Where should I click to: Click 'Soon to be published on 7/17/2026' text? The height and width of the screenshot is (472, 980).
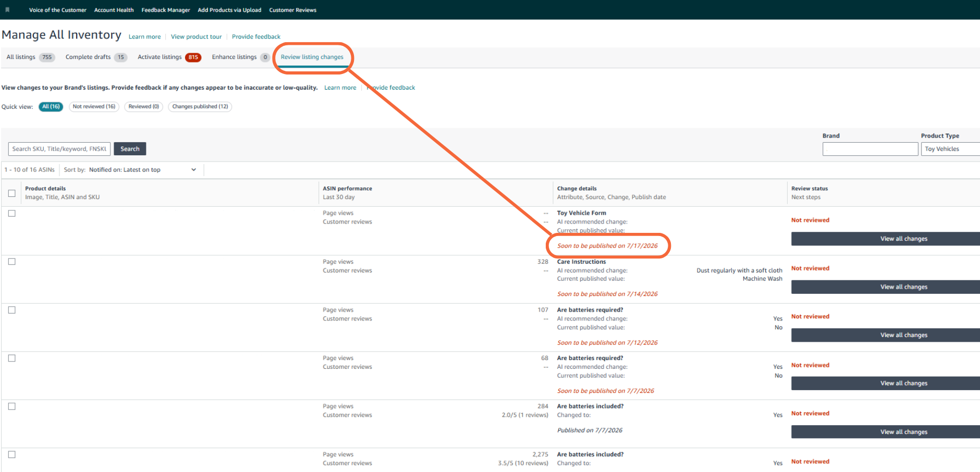click(607, 246)
